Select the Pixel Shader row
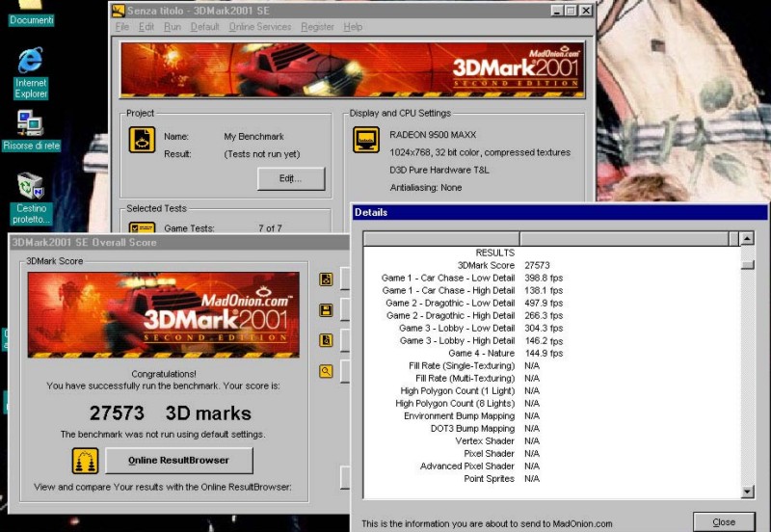The image size is (771, 532). (551, 453)
